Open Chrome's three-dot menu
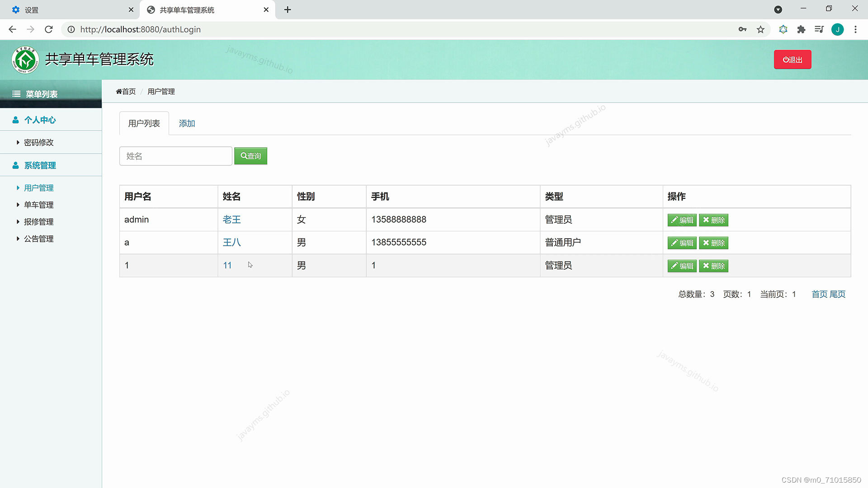This screenshot has width=868, height=488. point(855,29)
